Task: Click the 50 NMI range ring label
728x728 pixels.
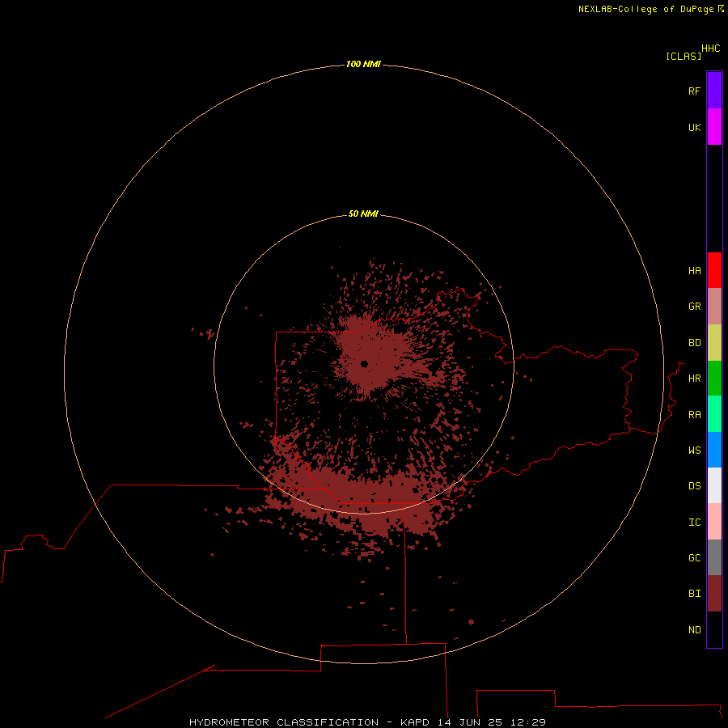Action: 363,214
